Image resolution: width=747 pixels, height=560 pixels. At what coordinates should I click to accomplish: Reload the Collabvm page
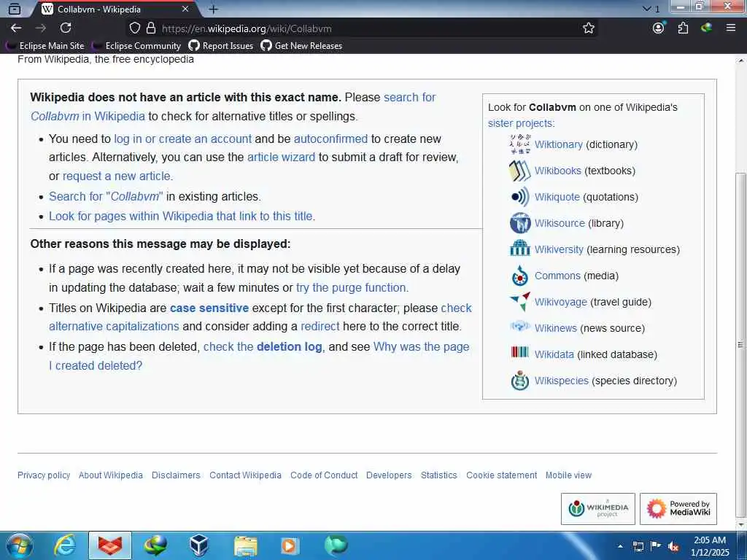65,28
